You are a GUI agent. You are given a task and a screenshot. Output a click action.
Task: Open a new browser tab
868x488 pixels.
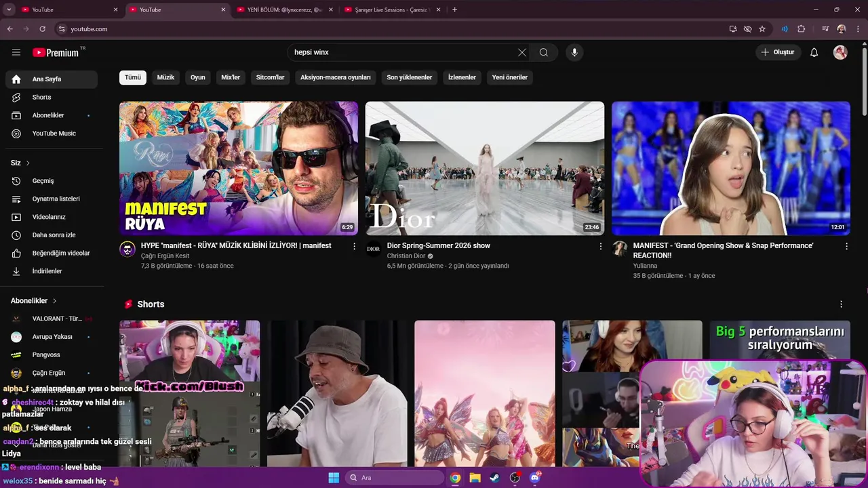(x=454, y=9)
